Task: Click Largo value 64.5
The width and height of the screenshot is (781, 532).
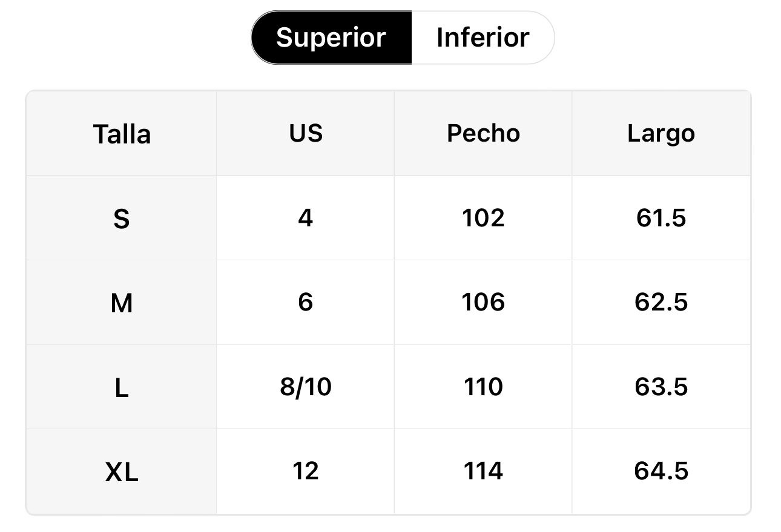Action: 661,471
